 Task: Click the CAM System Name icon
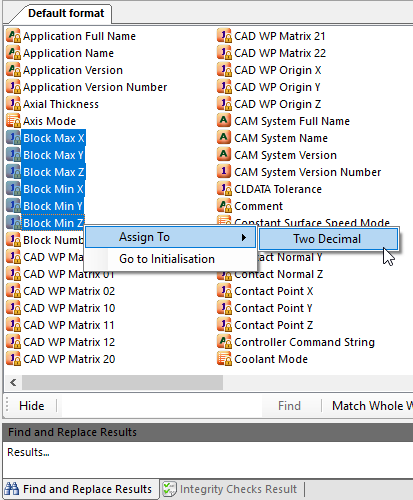point(224,137)
